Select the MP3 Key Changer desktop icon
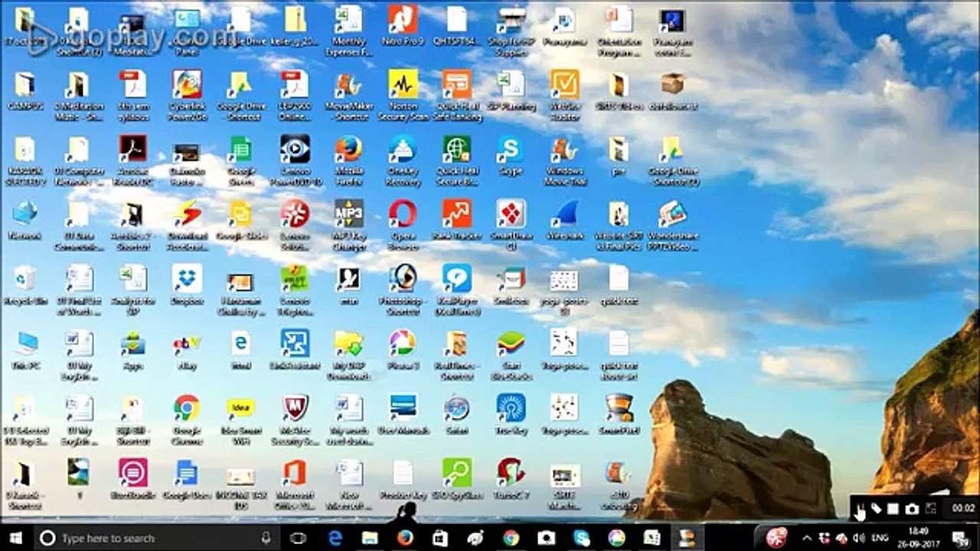The image size is (980, 551). [349, 225]
